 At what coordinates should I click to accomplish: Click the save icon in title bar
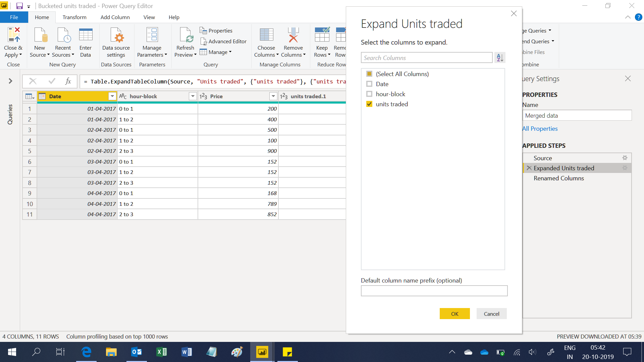click(19, 6)
